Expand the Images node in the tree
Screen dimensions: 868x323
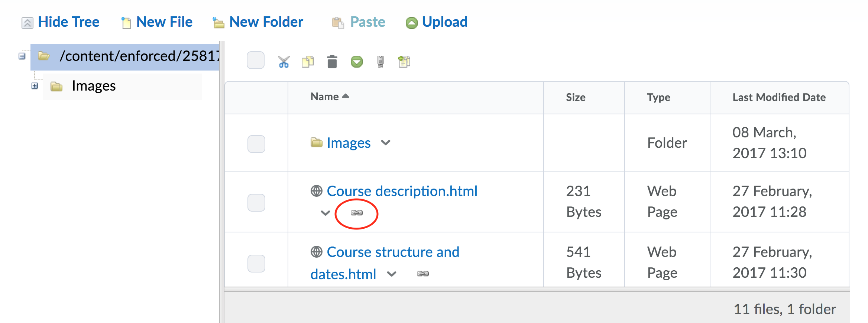pos(35,86)
